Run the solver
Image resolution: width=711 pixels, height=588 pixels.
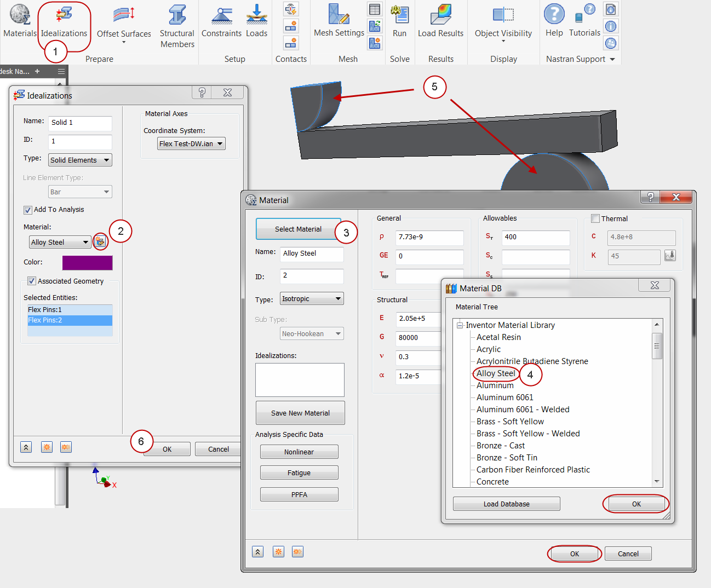coord(400,21)
